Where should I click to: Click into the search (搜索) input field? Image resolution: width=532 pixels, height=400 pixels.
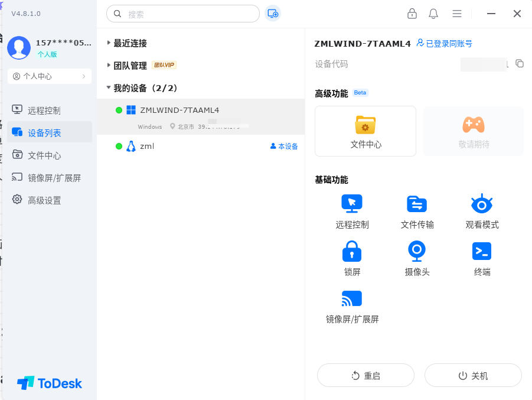[189, 14]
